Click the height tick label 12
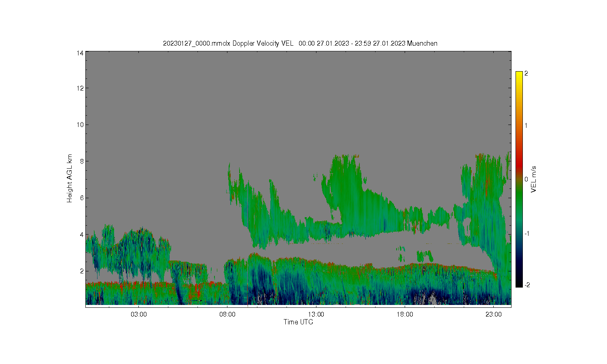Image resolution: width=607 pixels, height=364 pixels. tap(80, 88)
